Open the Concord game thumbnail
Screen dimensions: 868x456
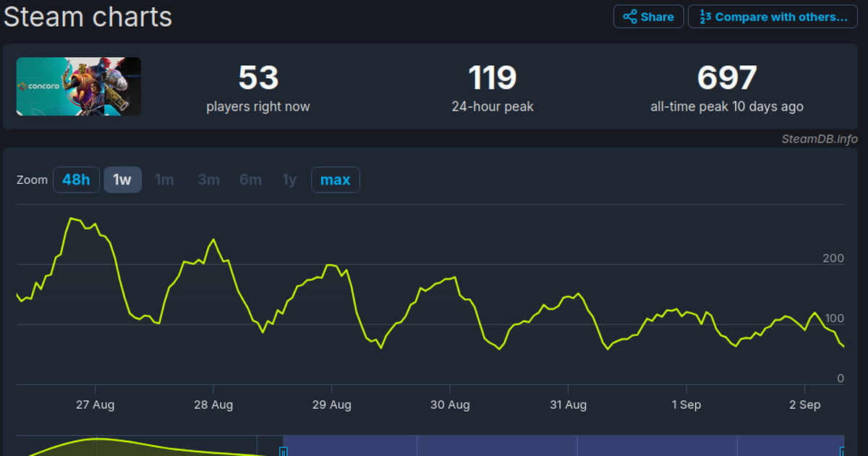coord(79,87)
